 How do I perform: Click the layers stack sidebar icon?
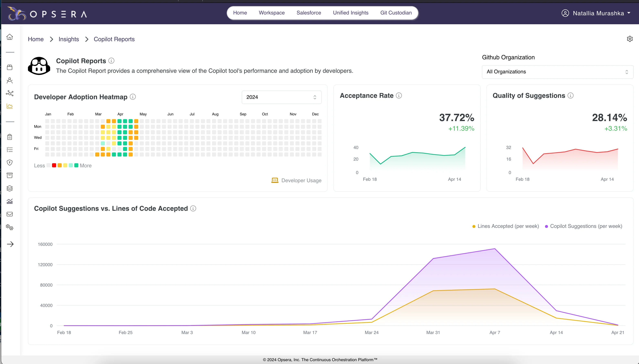pos(10,189)
